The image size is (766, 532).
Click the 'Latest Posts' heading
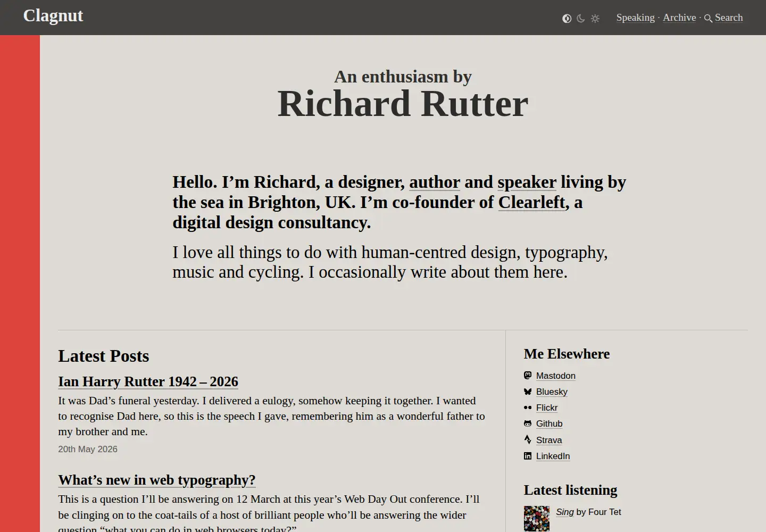pos(104,356)
